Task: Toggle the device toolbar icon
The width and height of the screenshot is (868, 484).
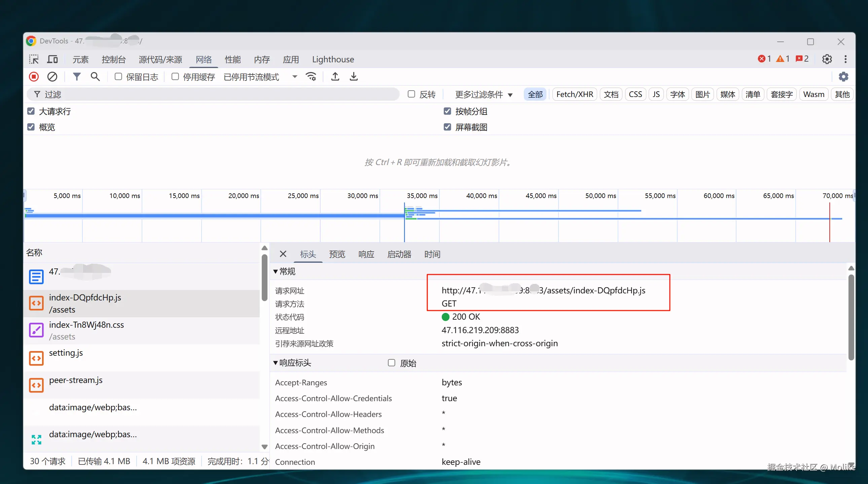Action: (52, 59)
